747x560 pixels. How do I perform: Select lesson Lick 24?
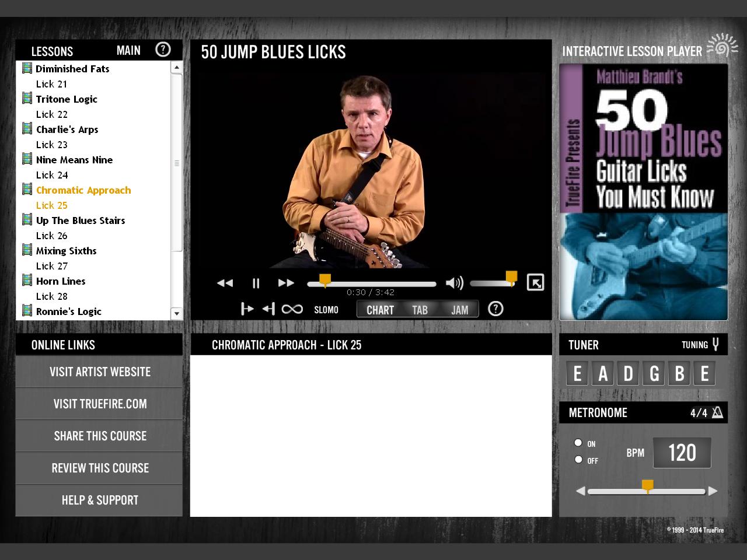pyautogui.click(x=52, y=175)
